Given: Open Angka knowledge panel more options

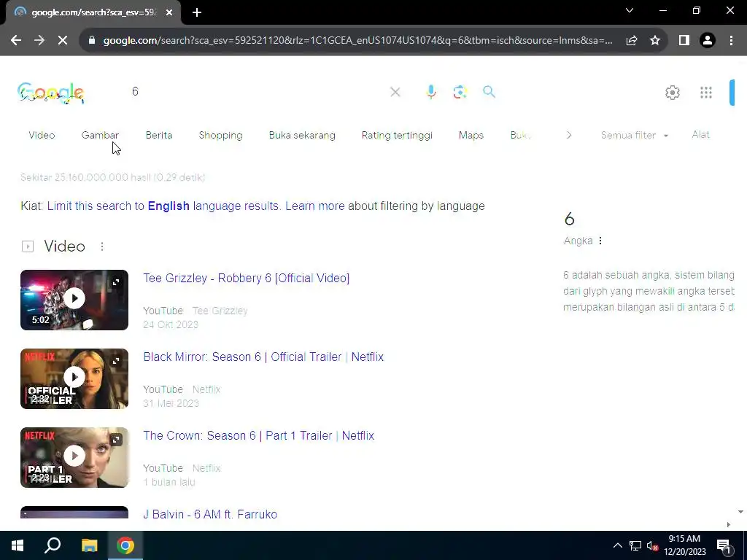Looking at the screenshot, I should point(600,241).
